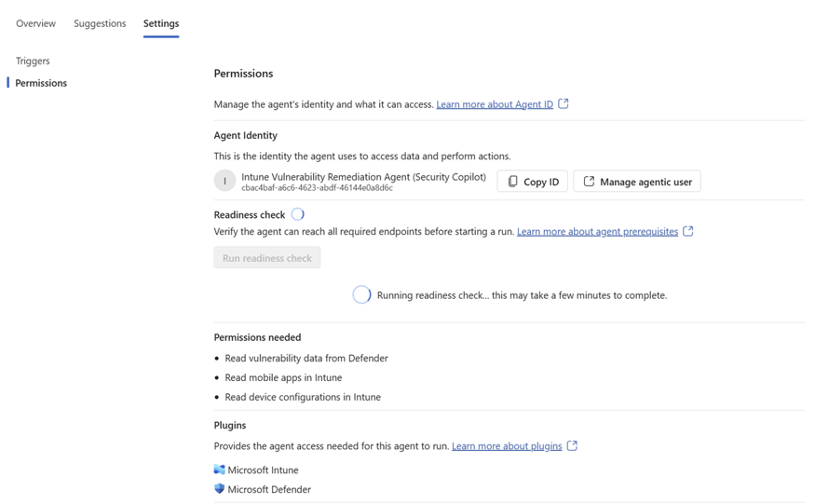Click external link icon after agent prerequisites link

[688, 231]
